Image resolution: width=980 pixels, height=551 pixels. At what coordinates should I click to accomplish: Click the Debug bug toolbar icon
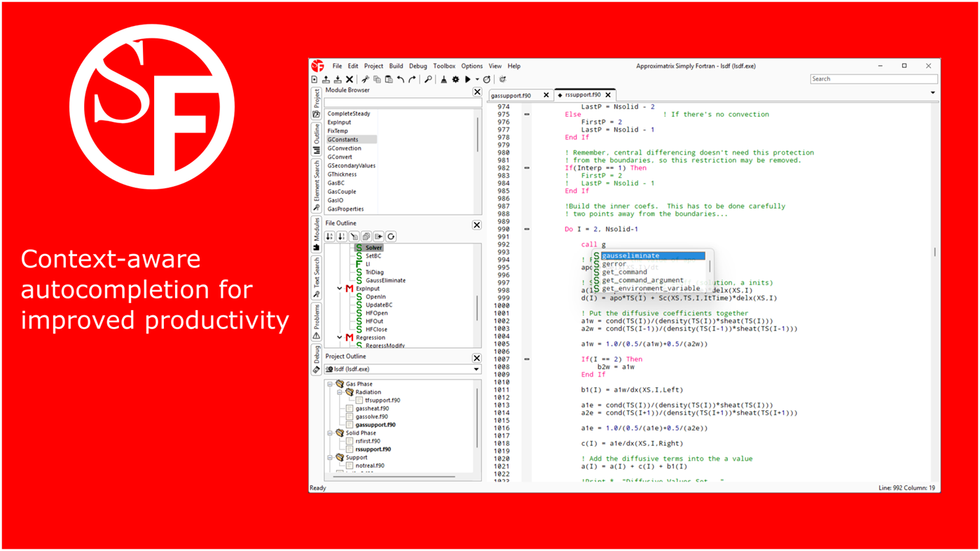pyautogui.click(x=502, y=79)
